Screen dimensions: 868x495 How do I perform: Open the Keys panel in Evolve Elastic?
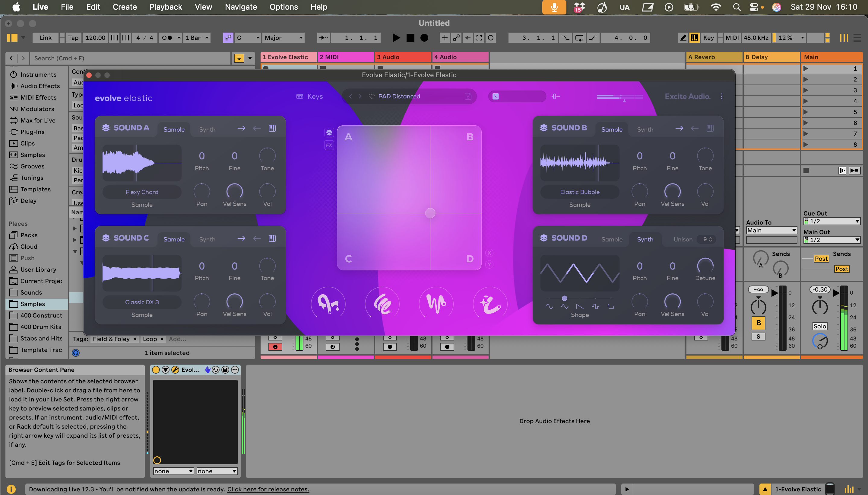[309, 96]
